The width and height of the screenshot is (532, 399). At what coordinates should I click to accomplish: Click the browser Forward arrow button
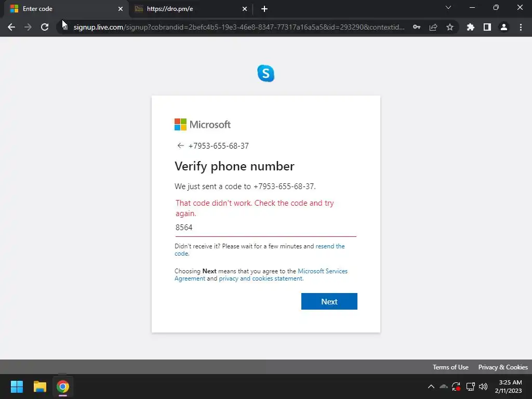[x=28, y=27]
